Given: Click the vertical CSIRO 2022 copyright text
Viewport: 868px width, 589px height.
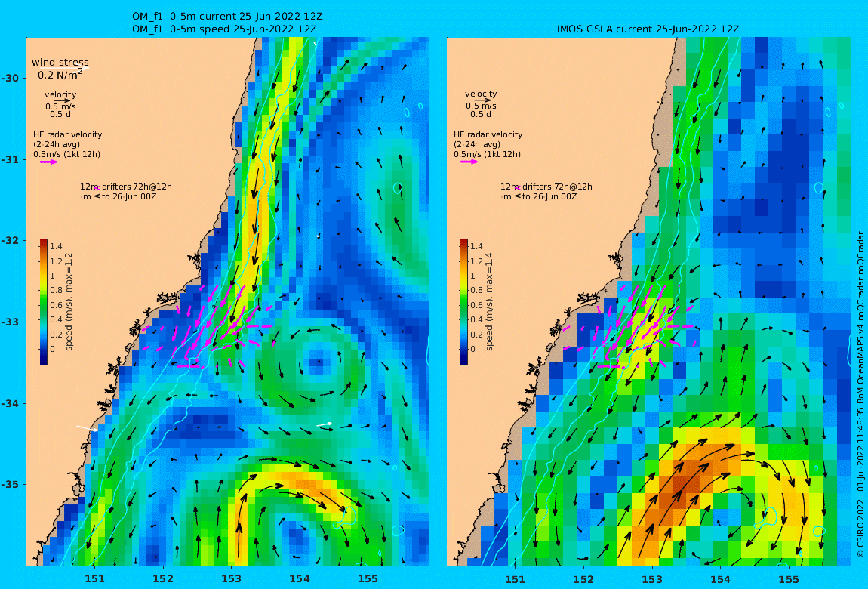Looking at the screenshot, I should [x=860, y=393].
